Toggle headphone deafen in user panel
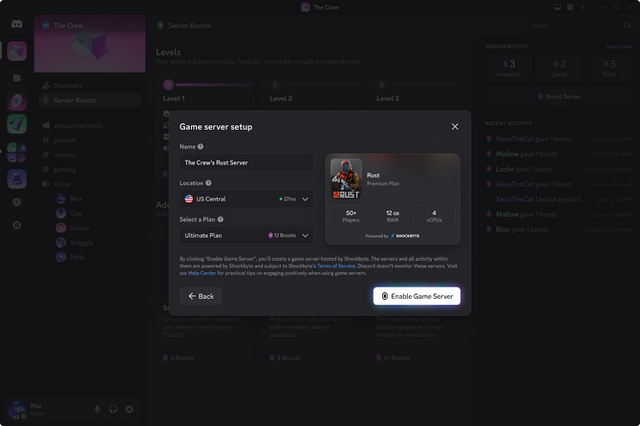This screenshot has width=640, height=426. 113,409
